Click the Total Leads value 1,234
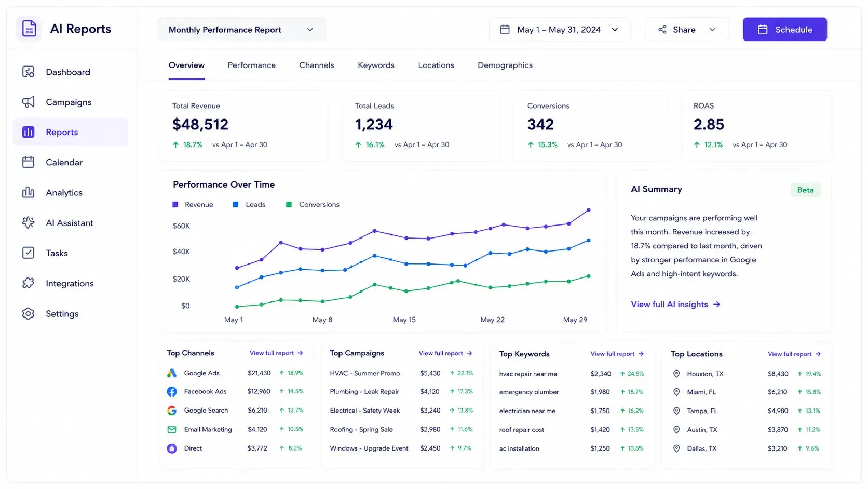 (x=374, y=125)
